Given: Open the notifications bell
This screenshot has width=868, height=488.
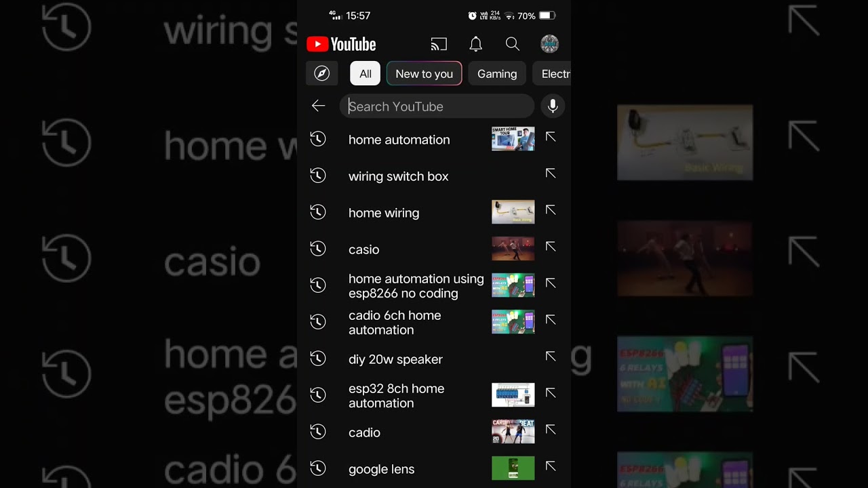Looking at the screenshot, I should (x=476, y=45).
